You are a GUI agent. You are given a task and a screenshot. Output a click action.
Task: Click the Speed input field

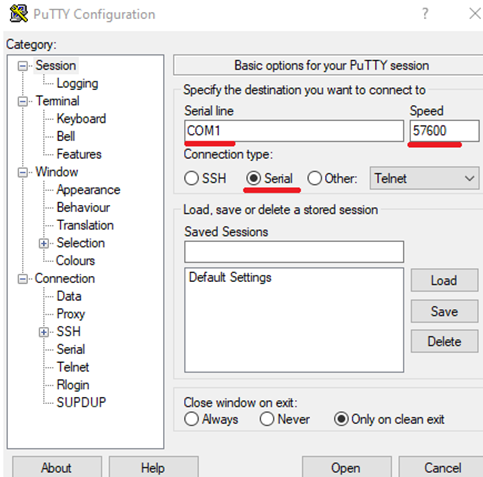point(444,131)
